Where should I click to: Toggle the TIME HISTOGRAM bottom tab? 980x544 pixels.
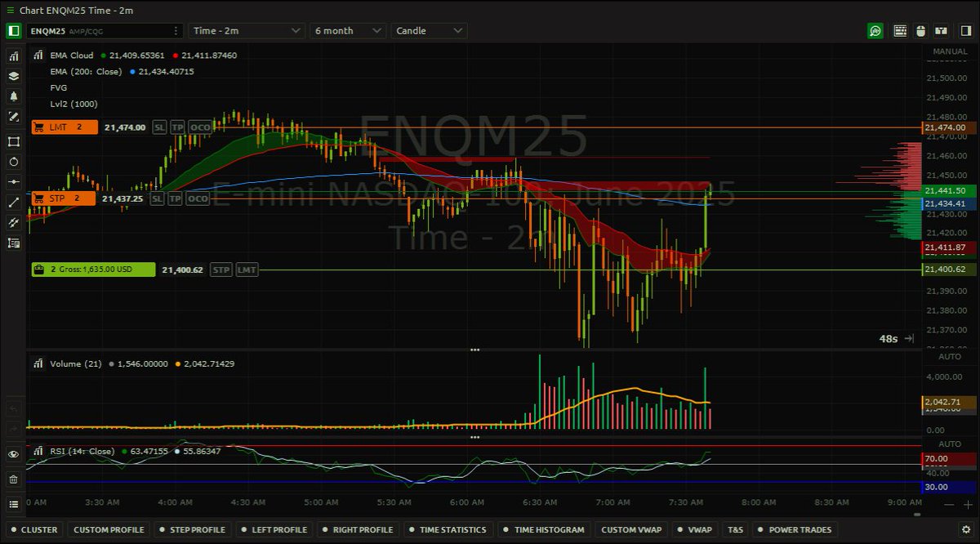click(x=543, y=529)
